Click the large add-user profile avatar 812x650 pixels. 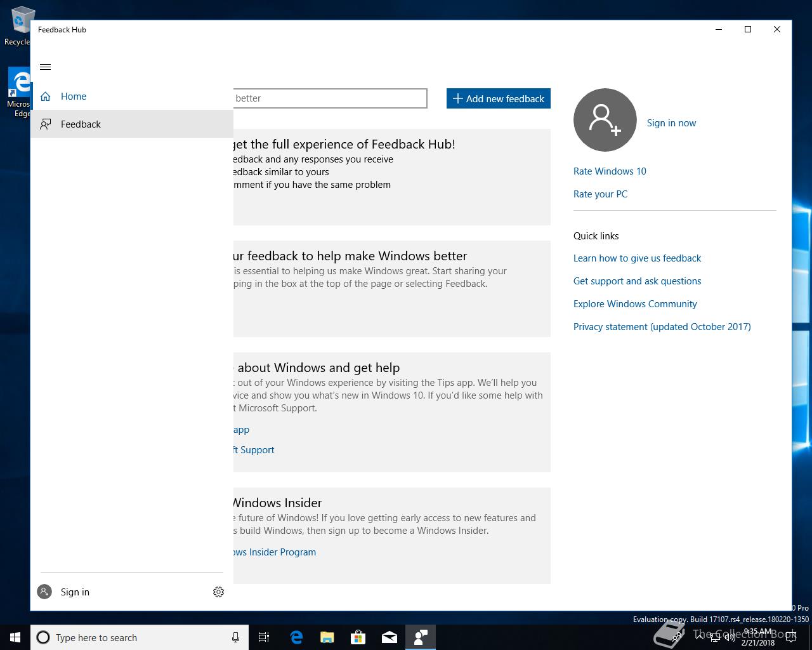coord(605,120)
